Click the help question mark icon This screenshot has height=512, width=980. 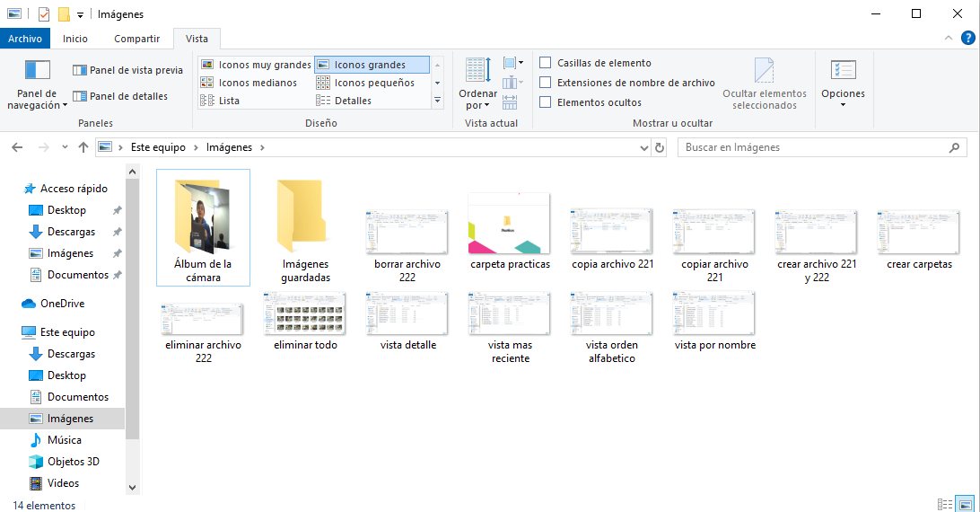968,38
